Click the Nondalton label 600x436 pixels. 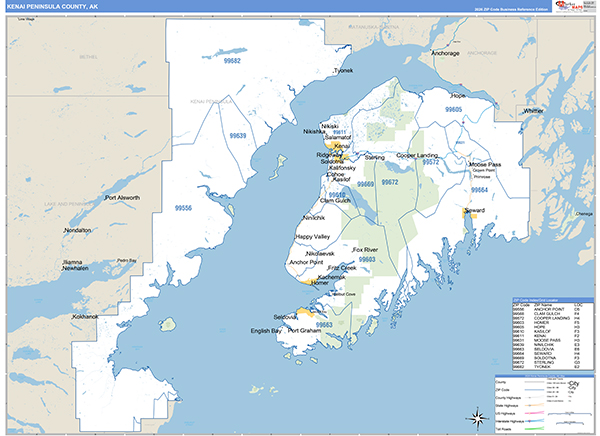77,230
